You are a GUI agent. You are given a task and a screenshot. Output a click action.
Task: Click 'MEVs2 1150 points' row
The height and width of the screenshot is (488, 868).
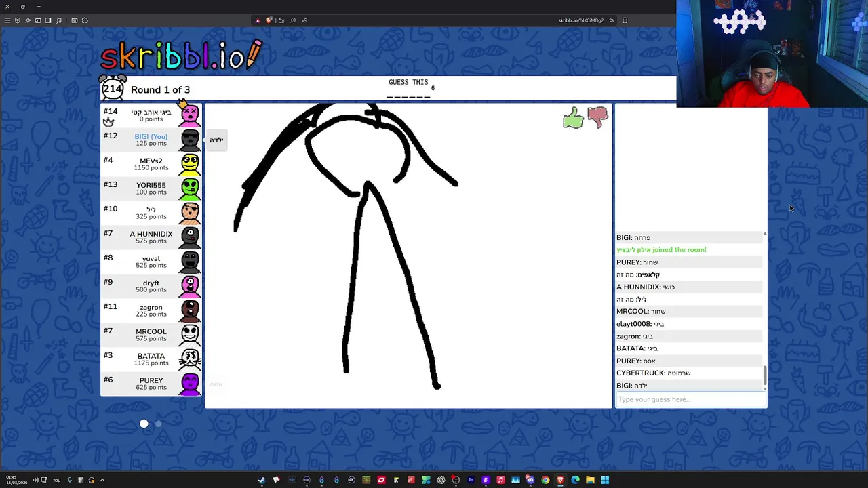(151, 163)
